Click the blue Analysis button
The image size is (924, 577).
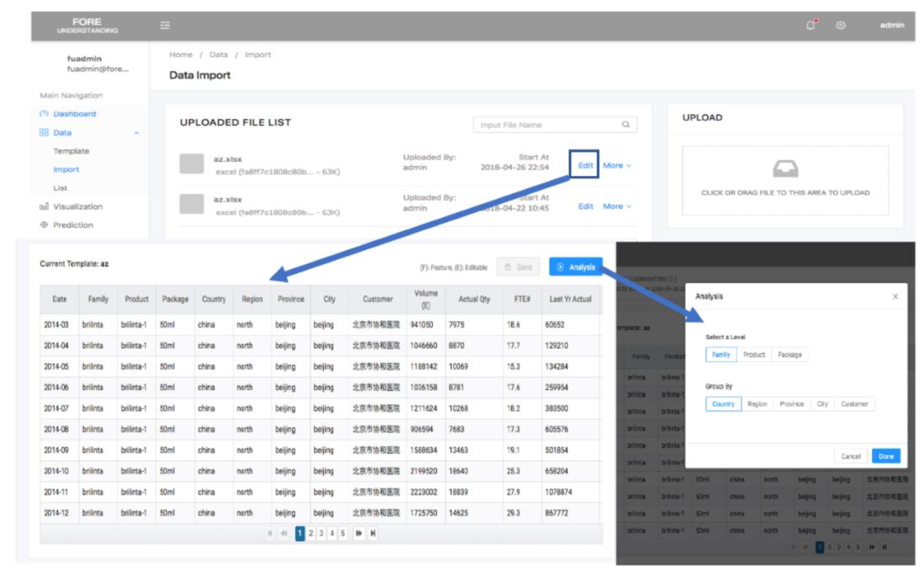[x=576, y=267]
